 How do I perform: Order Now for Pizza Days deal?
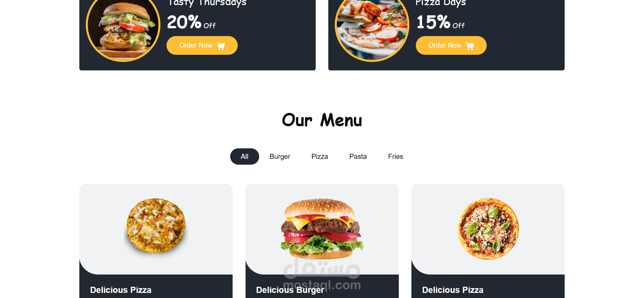point(451,46)
